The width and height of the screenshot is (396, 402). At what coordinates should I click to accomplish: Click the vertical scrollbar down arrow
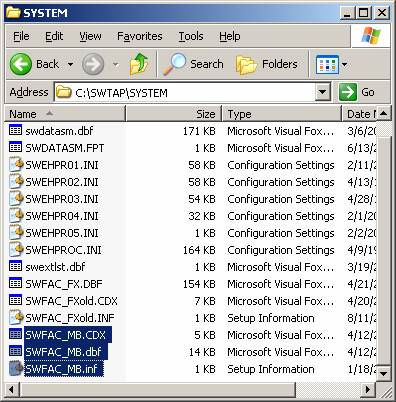pyautogui.click(x=384, y=374)
